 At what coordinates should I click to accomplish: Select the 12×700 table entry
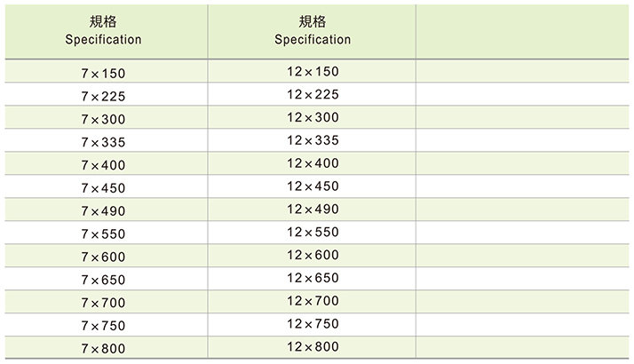(x=313, y=301)
